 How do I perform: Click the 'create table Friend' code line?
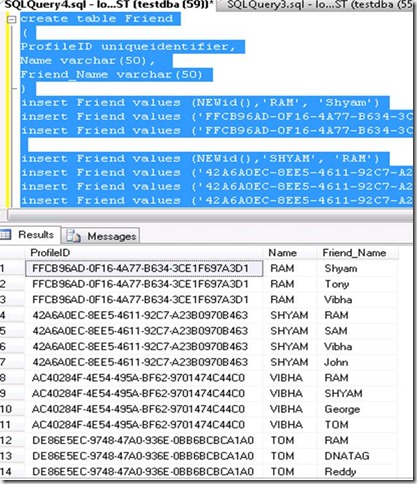(97, 19)
